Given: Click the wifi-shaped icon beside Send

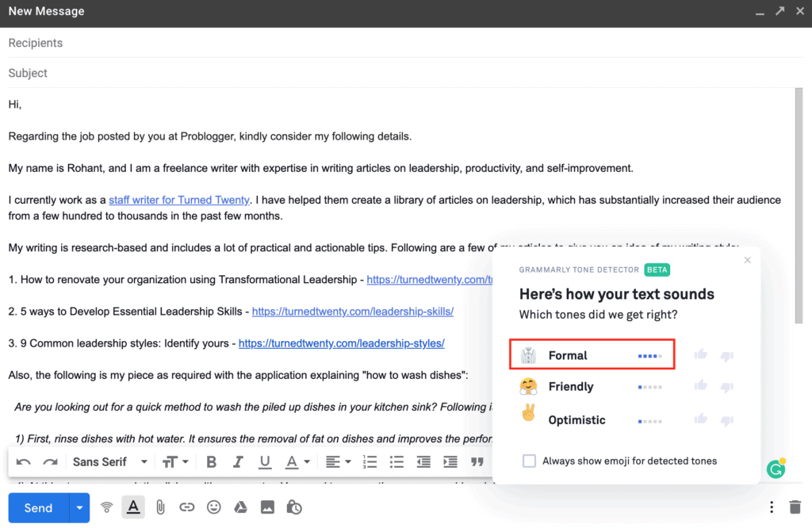Looking at the screenshot, I should [x=107, y=508].
